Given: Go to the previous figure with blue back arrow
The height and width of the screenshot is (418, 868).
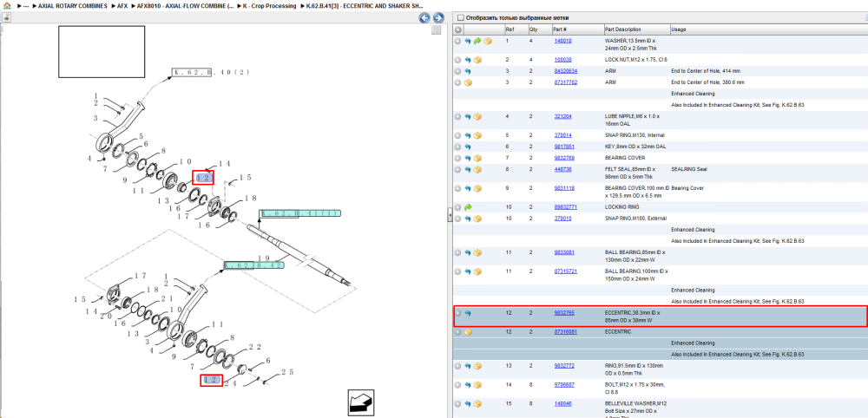Looking at the screenshot, I should click(x=424, y=17).
